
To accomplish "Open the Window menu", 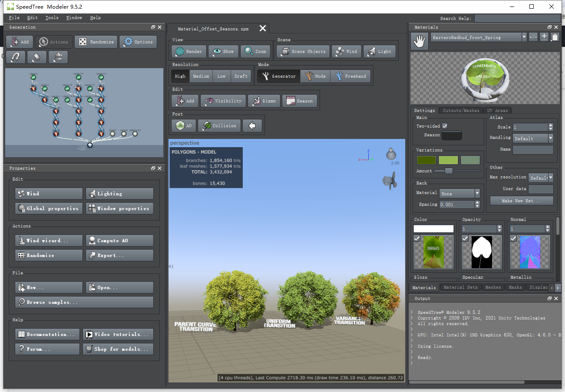I will pyautogui.click(x=74, y=18).
